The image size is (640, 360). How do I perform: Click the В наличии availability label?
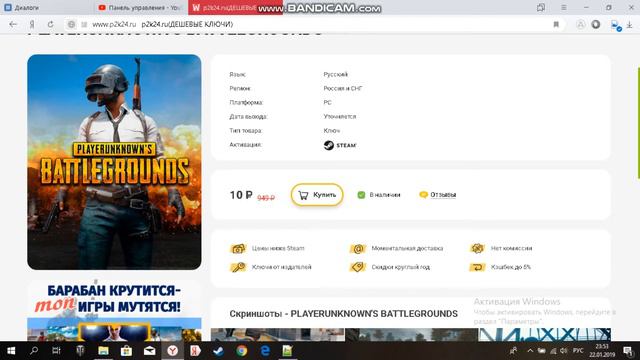[x=385, y=195]
